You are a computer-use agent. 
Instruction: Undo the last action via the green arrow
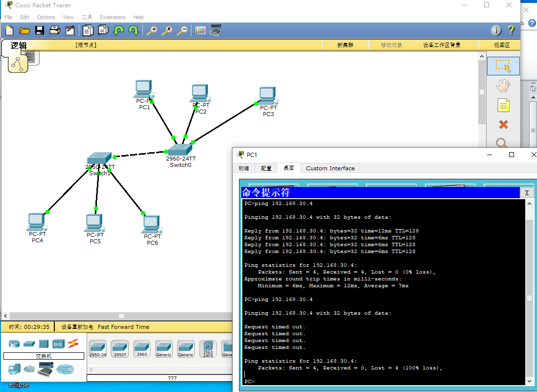click(118, 30)
